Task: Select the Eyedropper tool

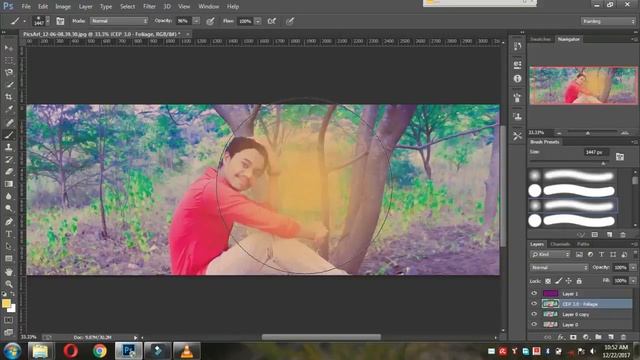Action: pos(9,109)
